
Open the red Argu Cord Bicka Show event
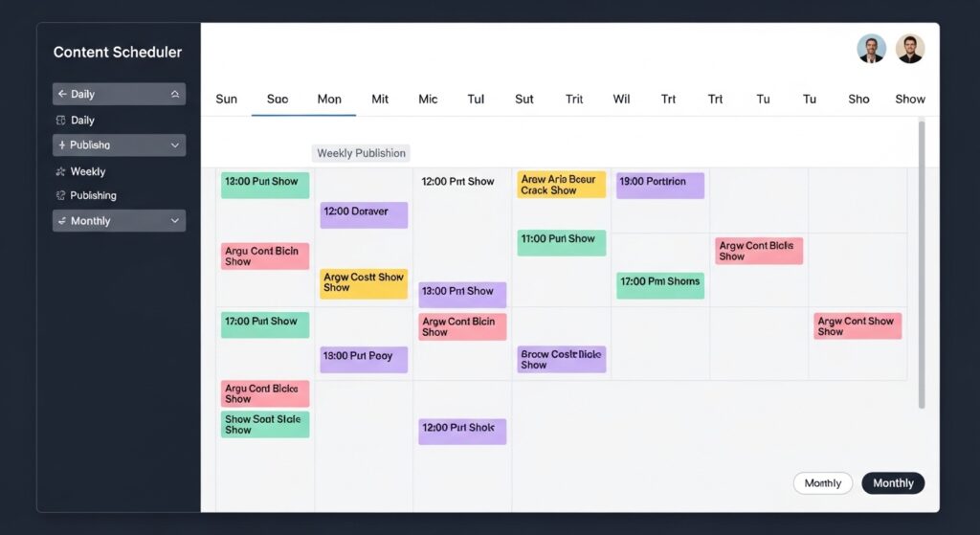[265, 393]
